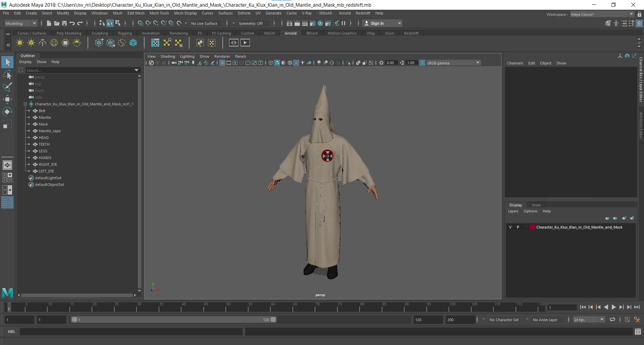Click the Outliner Search field
The width and height of the screenshot is (644, 345).
click(x=79, y=70)
